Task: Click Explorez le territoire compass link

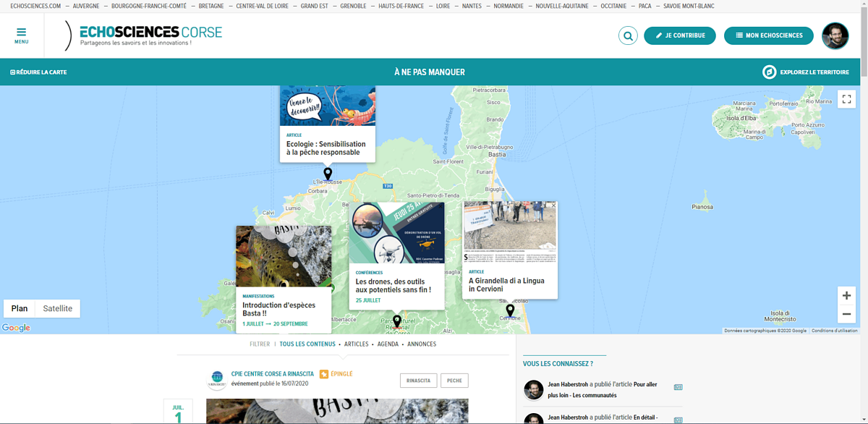Action: pyautogui.click(x=806, y=72)
